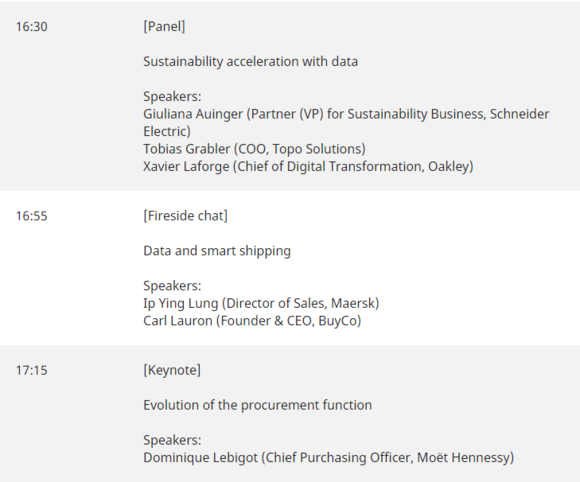The image size is (580, 482).
Task: Click Dominique Lebigot of Moët Hennessy
Action: pos(328,458)
